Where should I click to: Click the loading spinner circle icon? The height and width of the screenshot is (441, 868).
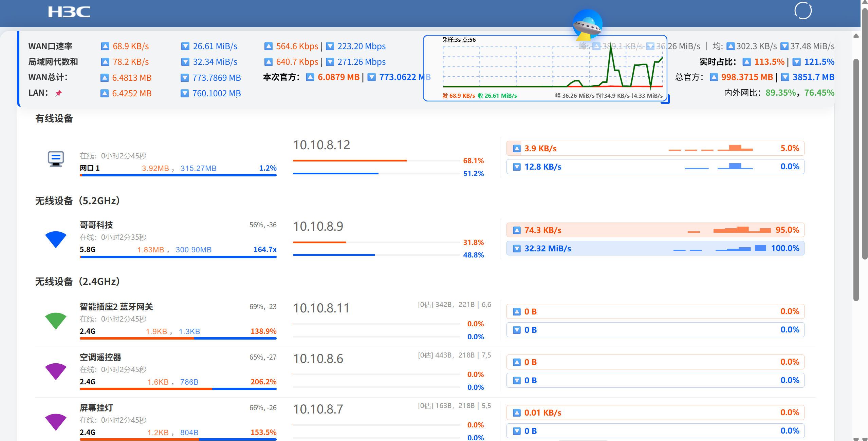coord(803,11)
